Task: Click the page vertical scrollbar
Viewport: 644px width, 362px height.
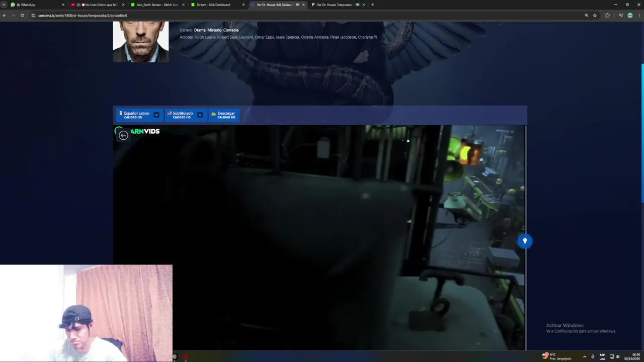Action: tap(642, 133)
